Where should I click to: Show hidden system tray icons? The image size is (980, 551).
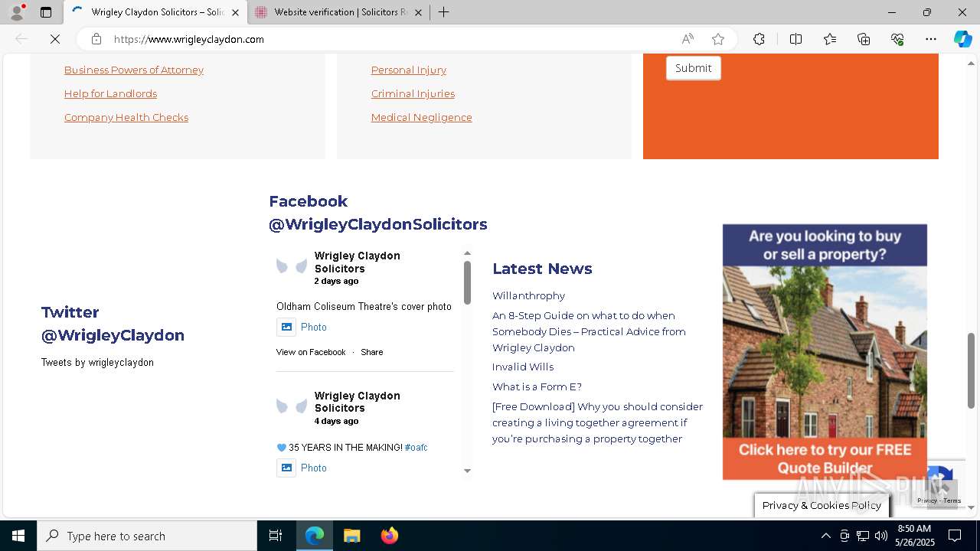pyautogui.click(x=825, y=536)
